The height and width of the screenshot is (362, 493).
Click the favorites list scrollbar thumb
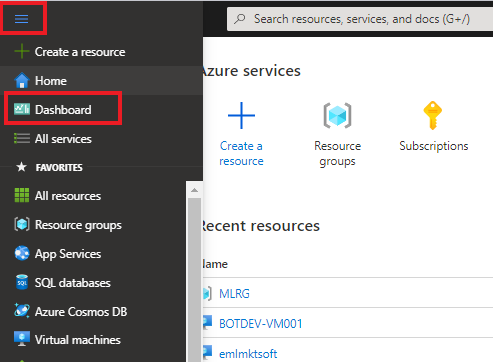point(194,280)
